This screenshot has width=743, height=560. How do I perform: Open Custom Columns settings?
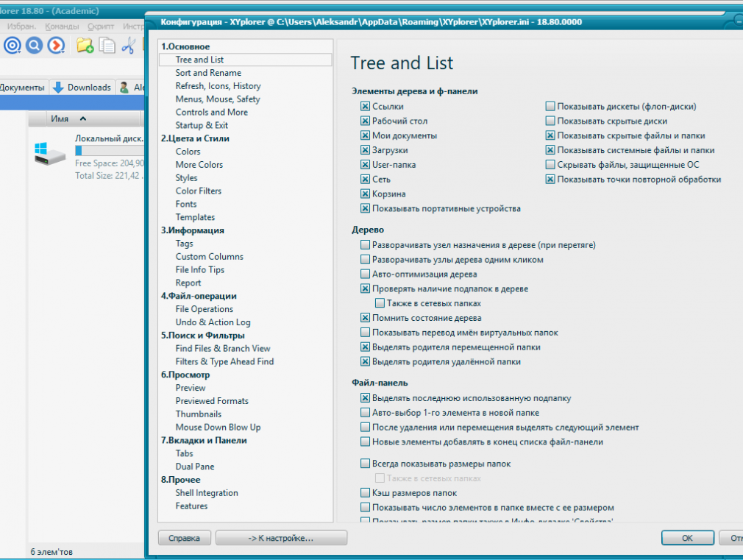pyautogui.click(x=209, y=257)
